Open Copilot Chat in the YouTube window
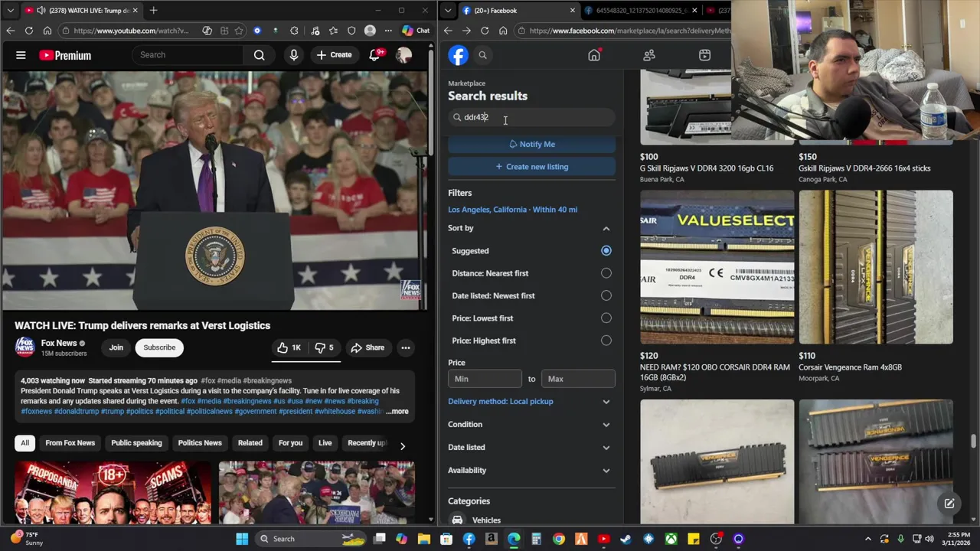 coord(416,31)
